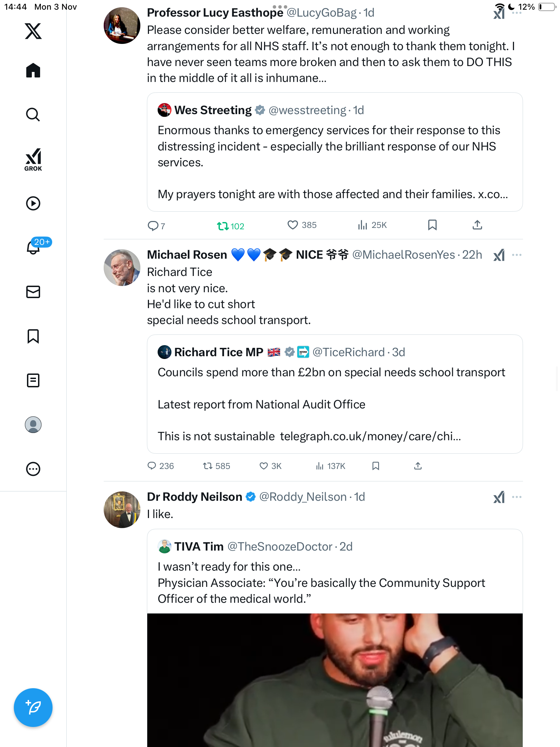The image size is (560, 747).
Task: Expand the More menu in sidebar
Action: coord(33,469)
